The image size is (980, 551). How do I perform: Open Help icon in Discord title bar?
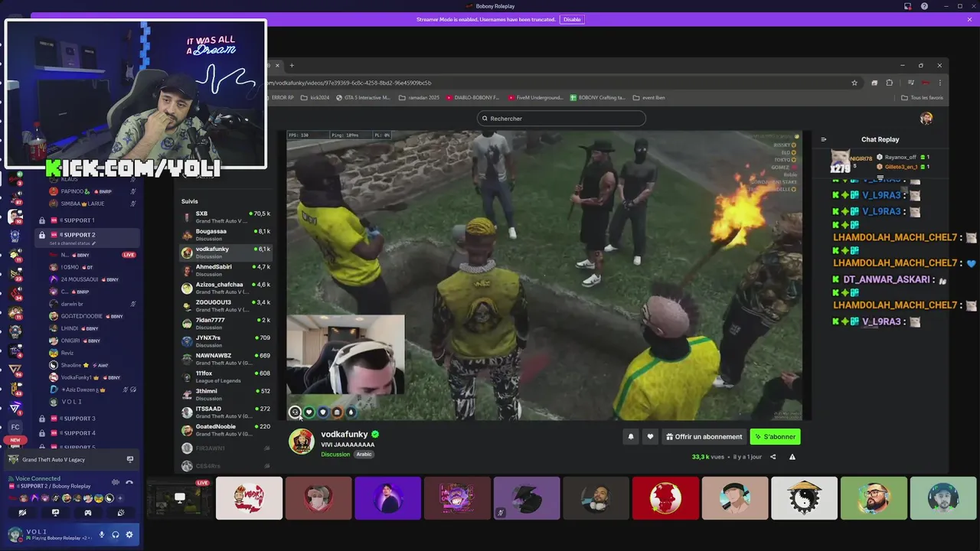point(924,6)
